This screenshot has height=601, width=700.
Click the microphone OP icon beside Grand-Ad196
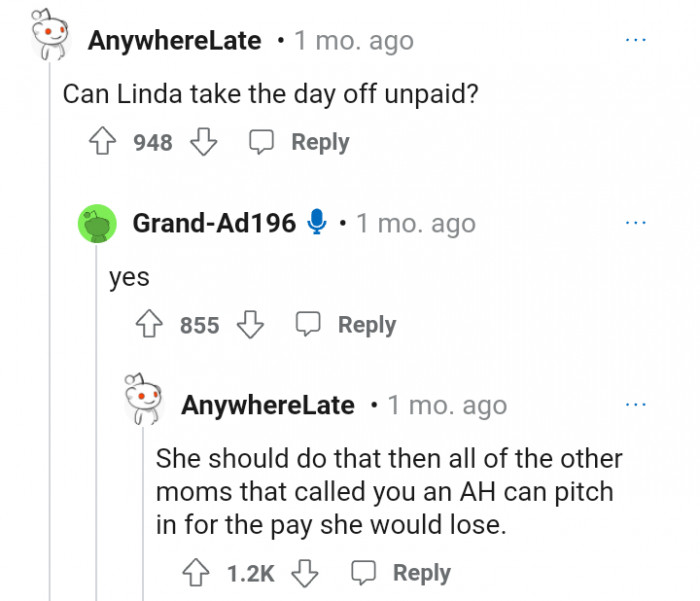pos(317,223)
